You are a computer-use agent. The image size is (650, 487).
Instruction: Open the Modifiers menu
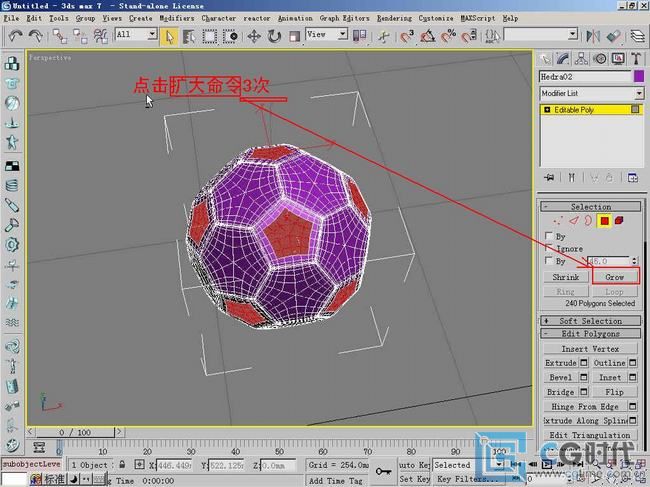[177, 18]
